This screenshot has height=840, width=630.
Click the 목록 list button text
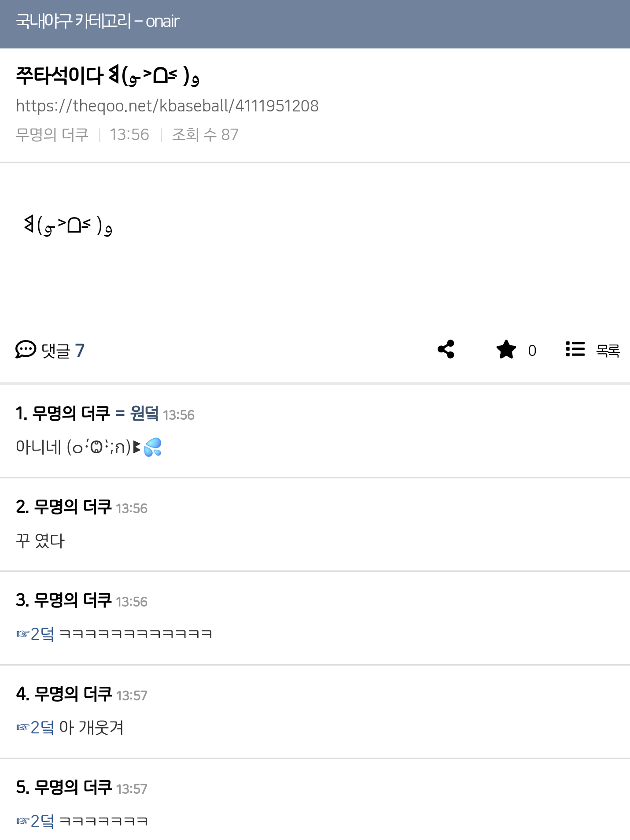[x=608, y=351]
